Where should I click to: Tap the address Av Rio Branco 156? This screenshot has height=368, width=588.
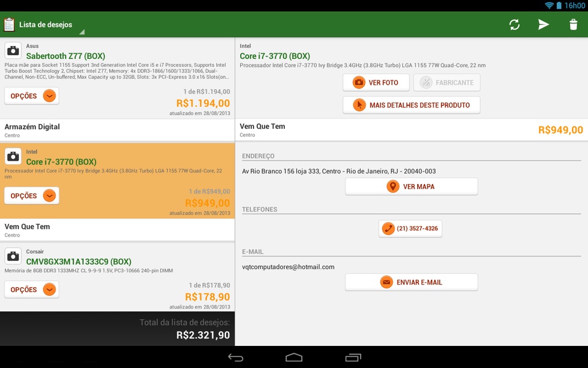[339, 171]
